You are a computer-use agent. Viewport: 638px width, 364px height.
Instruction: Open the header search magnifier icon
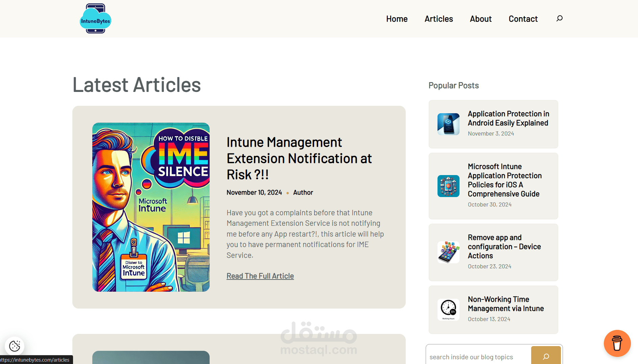point(560,18)
